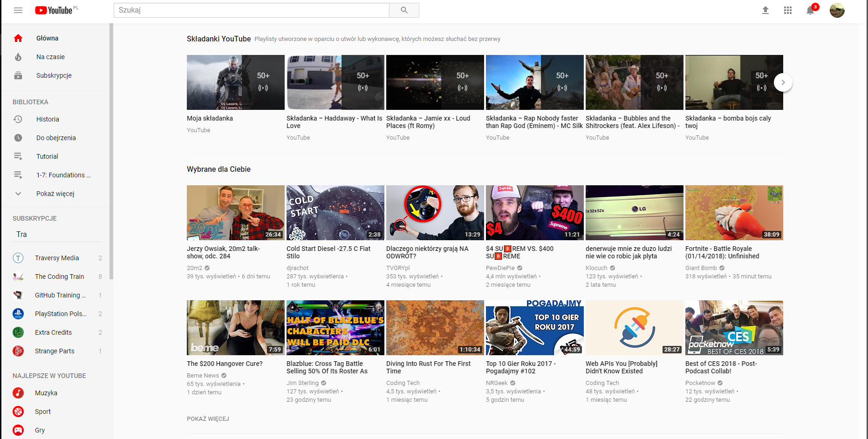Show next Składanki carousel items
Viewport: 868px width, 439px height.
(x=783, y=82)
